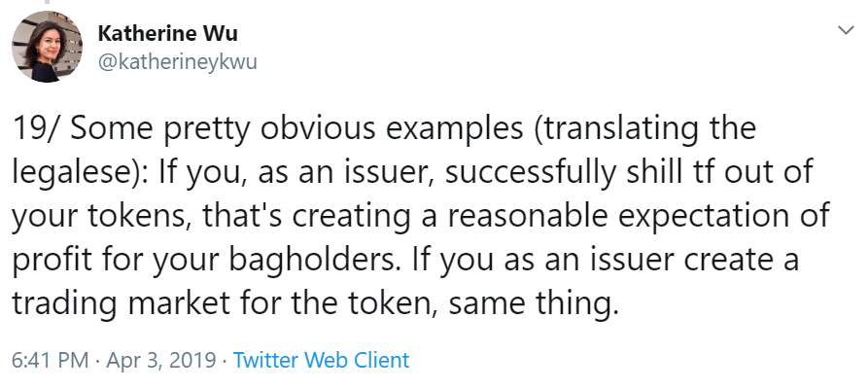Viewport: 868px width, 389px height.
Task: Click the 6:41 PM time in timestamp
Action: pyautogui.click(x=47, y=360)
